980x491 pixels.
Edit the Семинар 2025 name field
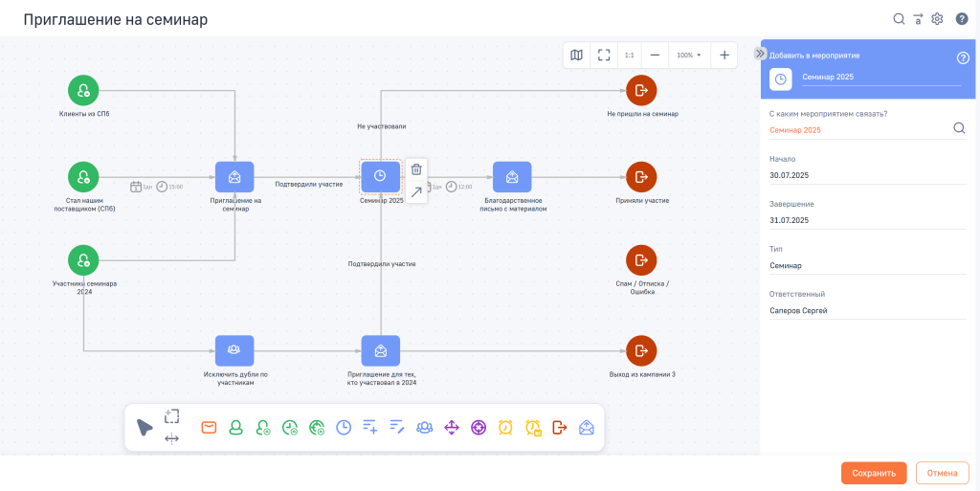[x=881, y=78]
